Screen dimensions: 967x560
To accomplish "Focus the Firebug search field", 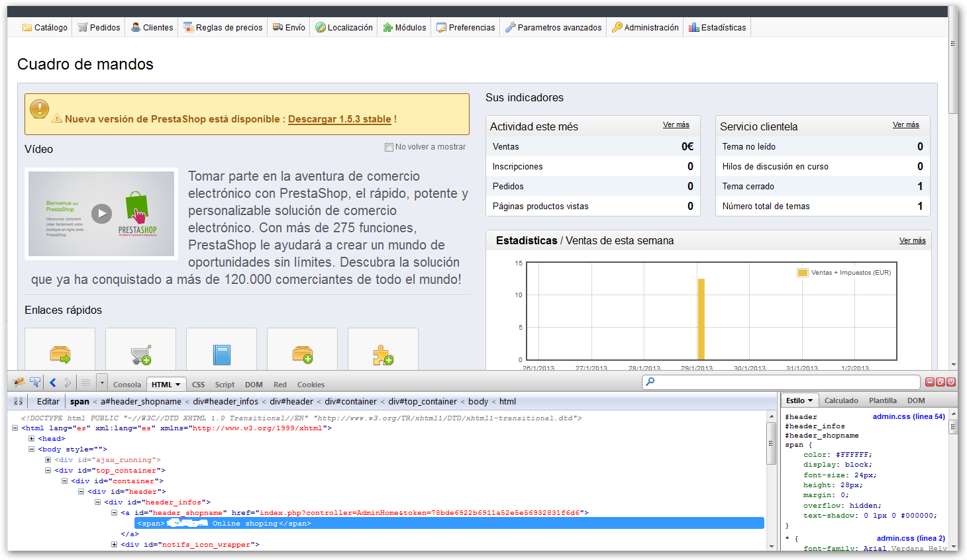I will click(782, 382).
